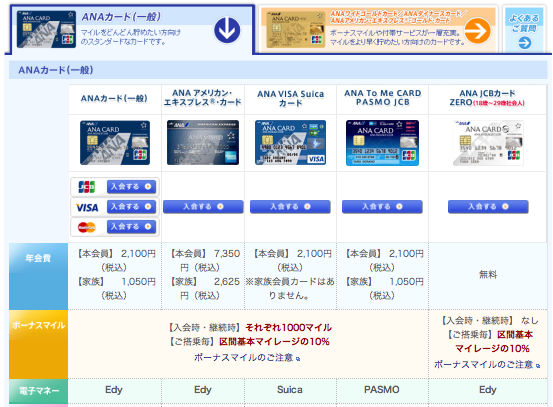The image size is (553, 407).
Task: Click the ANA JCB ZERO white card image
Action: click(488, 143)
